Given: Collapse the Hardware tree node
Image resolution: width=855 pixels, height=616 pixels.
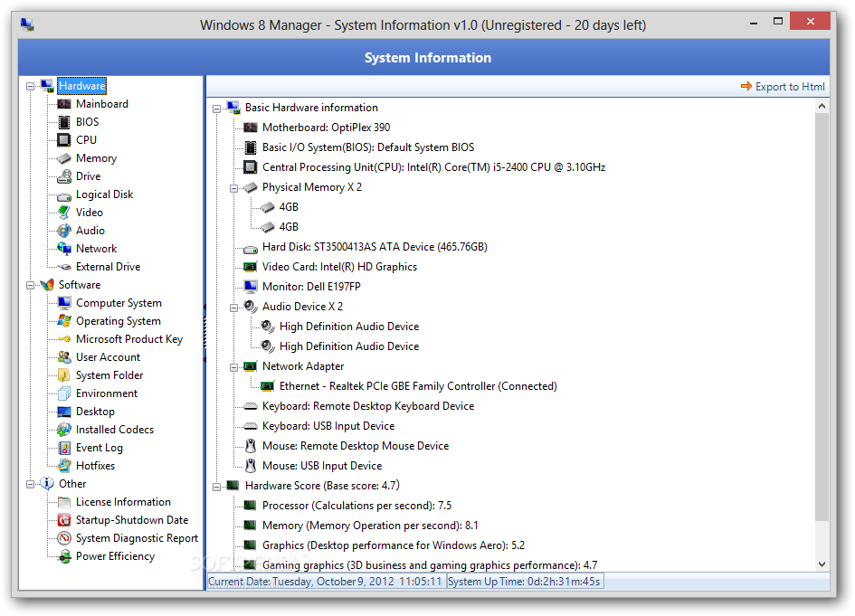Looking at the screenshot, I should click(30, 86).
